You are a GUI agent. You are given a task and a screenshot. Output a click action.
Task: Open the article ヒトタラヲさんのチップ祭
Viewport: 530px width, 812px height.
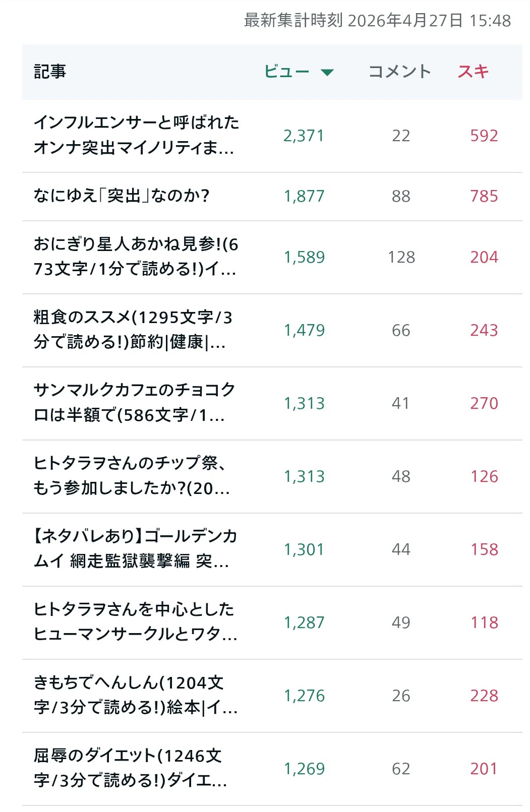pos(132,476)
